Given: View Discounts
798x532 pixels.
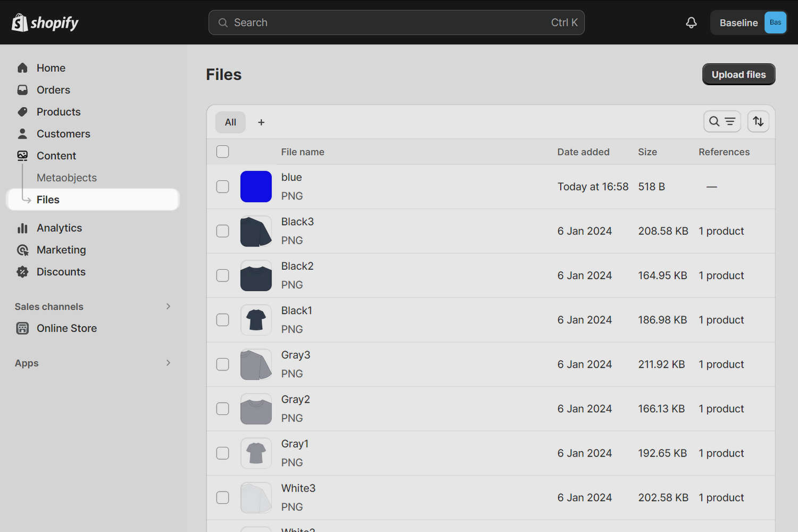Looking at the screenshot, I should point(61,271).
